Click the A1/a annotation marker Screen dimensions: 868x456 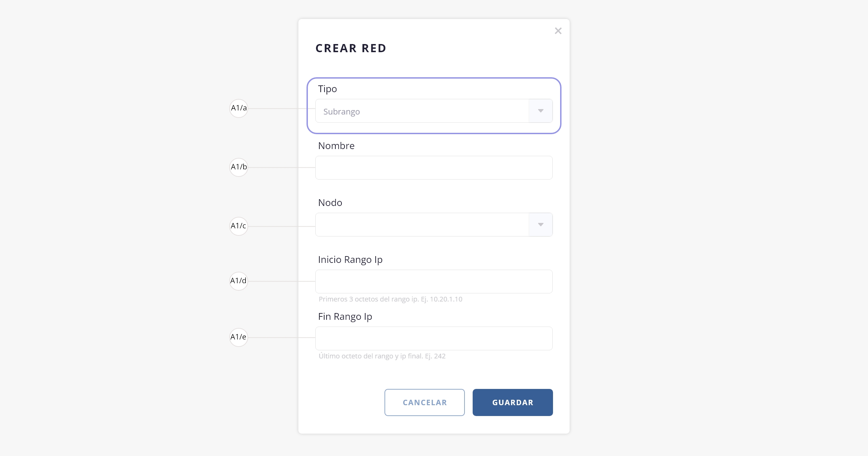(x=239, y=108)
